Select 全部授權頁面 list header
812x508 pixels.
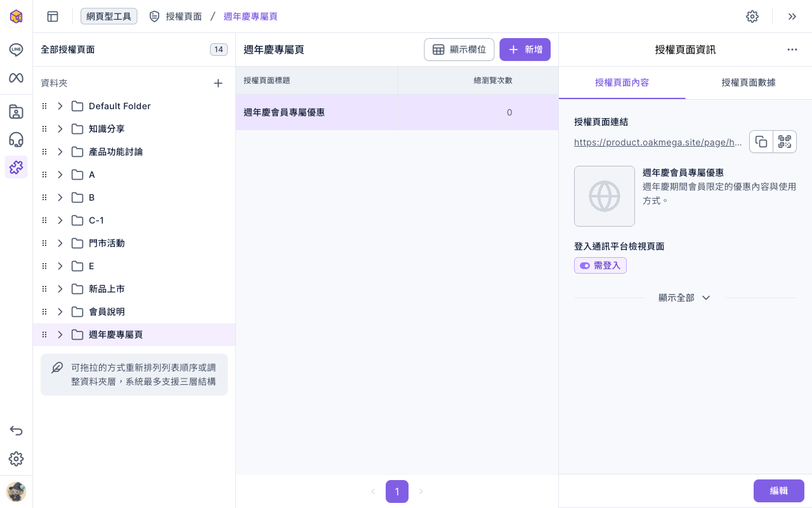coord(134,50)
